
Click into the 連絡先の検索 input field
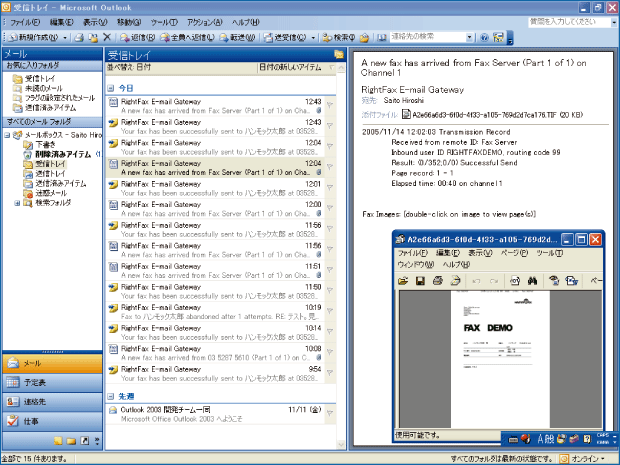point(428,37)
